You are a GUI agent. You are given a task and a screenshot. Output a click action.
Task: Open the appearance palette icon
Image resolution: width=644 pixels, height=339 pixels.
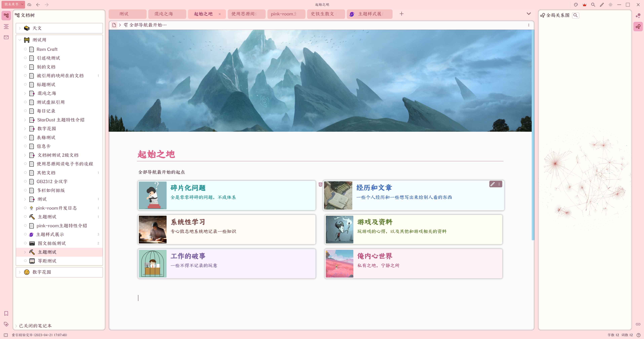tap(576, 5)
